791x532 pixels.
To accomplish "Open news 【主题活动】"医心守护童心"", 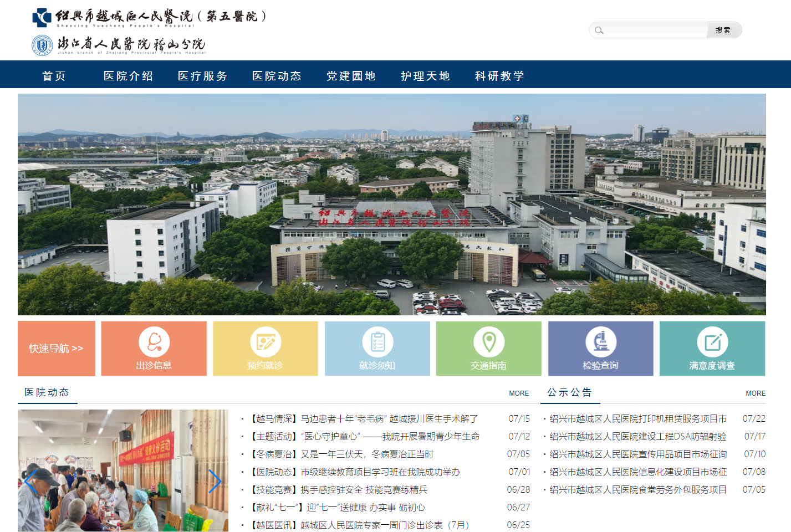I will pos(364,437).
